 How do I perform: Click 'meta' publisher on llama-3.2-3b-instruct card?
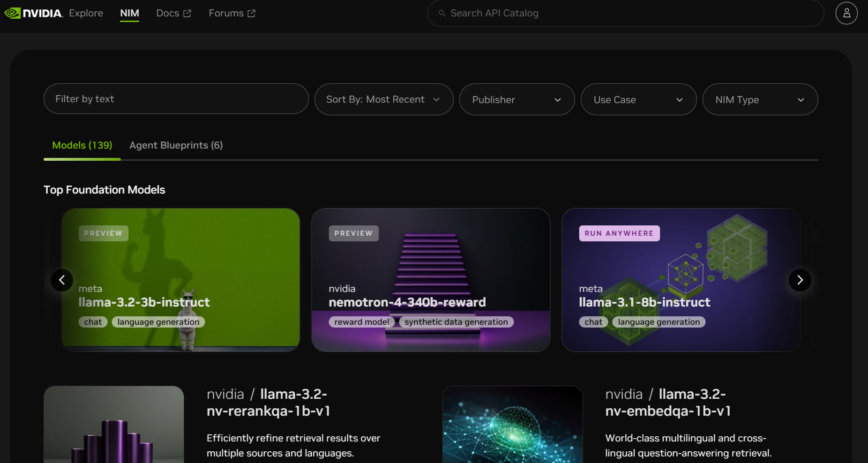tap(90, 289)
